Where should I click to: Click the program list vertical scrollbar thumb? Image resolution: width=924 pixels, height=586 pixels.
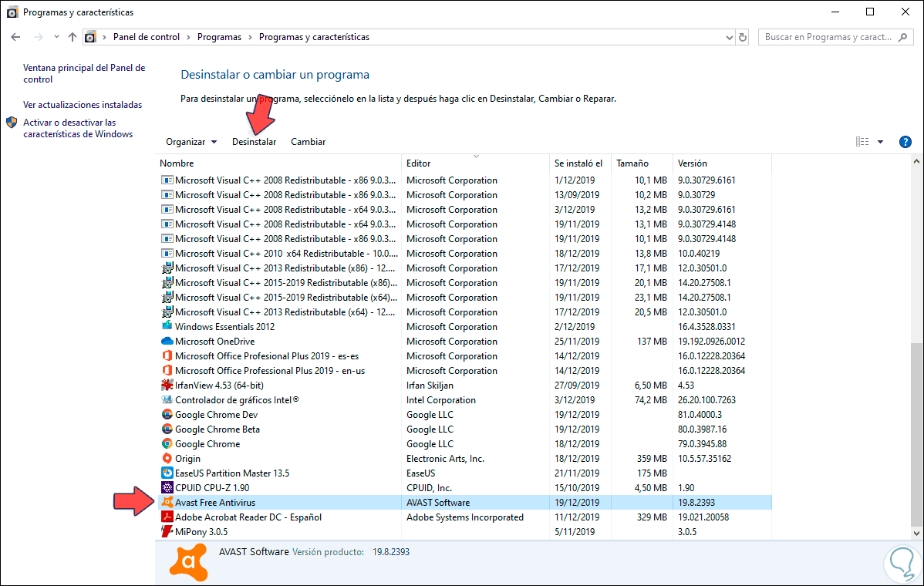tap(916, 434)
